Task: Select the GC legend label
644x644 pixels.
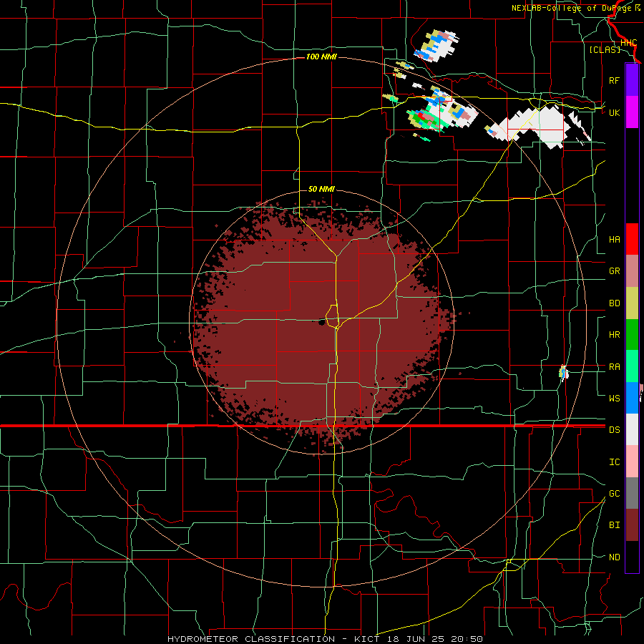Action: coord(614,493)
